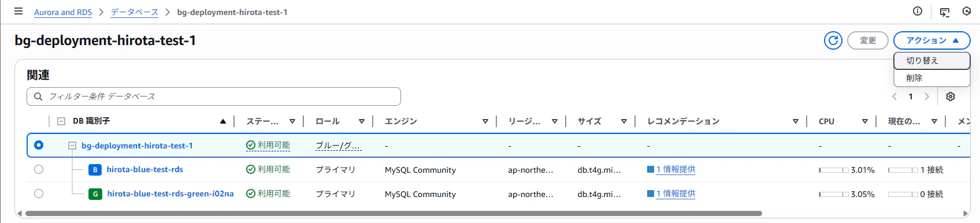Go to previous page arrow
The image size is (980, 223).
(x=894, y=96)
